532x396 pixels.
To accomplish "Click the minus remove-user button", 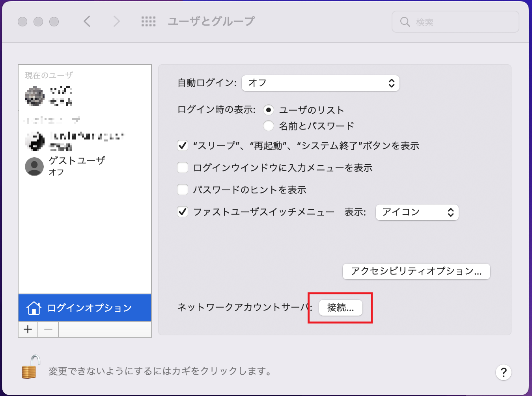I will pyautogui.click(x=49, y=329).
